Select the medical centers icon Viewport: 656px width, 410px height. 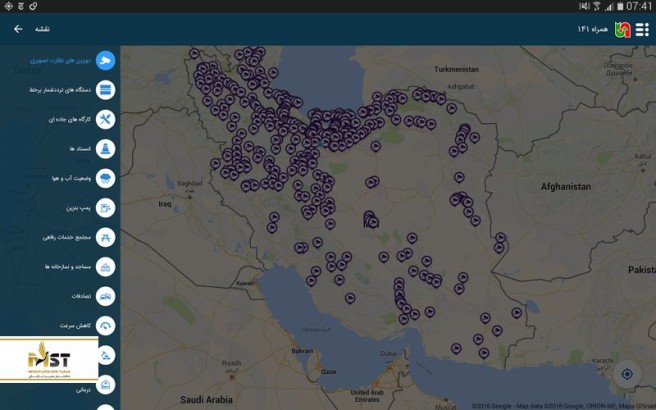point(105,384)
